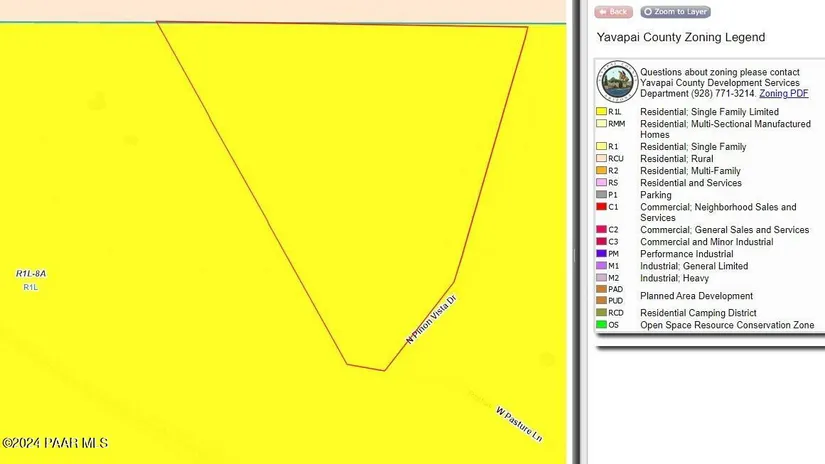Click the OS green open space swatch
Viewport: 825px width, 464px height.
(x=601, y=325)
